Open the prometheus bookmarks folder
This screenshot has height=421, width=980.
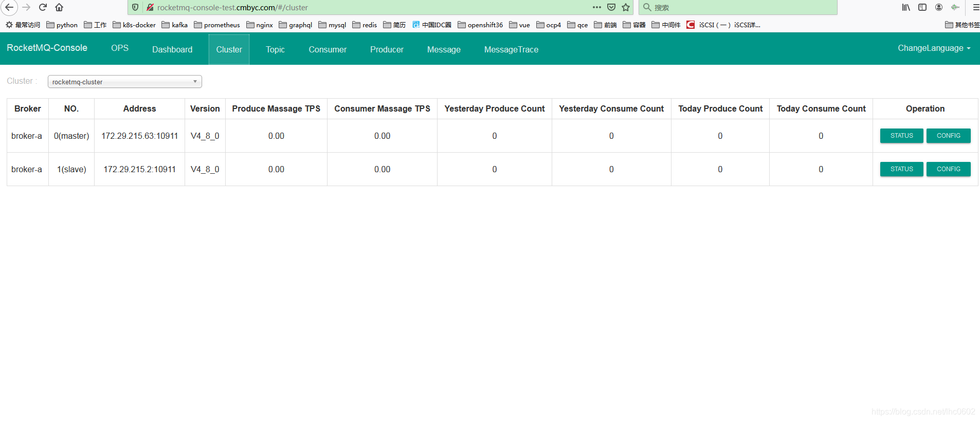click(x=216, y=25)
